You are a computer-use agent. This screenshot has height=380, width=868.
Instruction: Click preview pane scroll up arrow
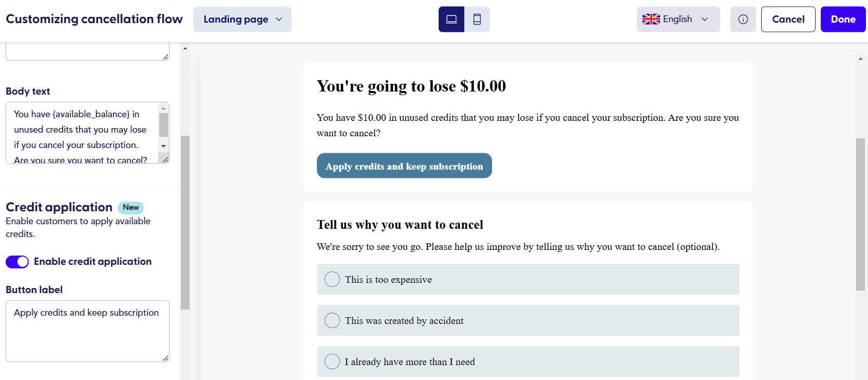(x=860, y=59)
